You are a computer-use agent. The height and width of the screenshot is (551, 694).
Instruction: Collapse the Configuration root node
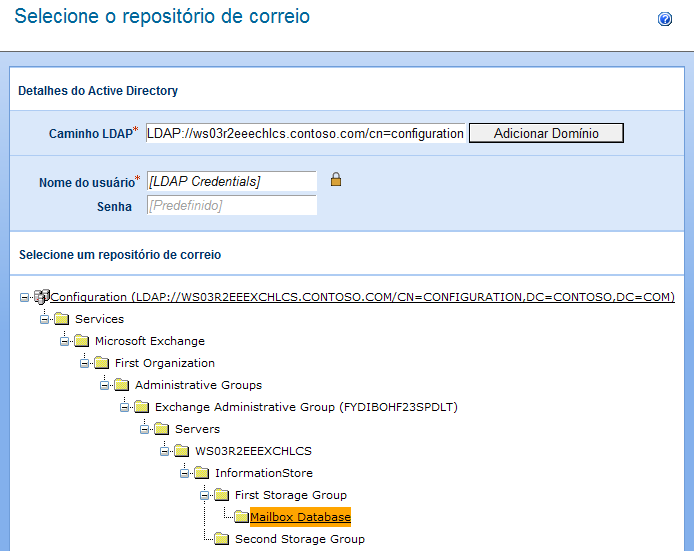[24, 297]
